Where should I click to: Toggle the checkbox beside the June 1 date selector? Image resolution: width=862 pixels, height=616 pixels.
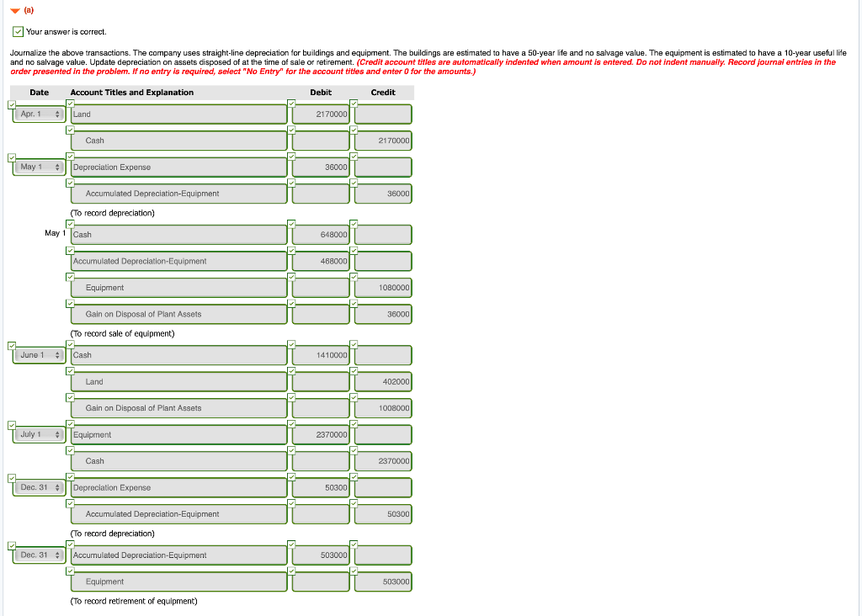[12, 343]
